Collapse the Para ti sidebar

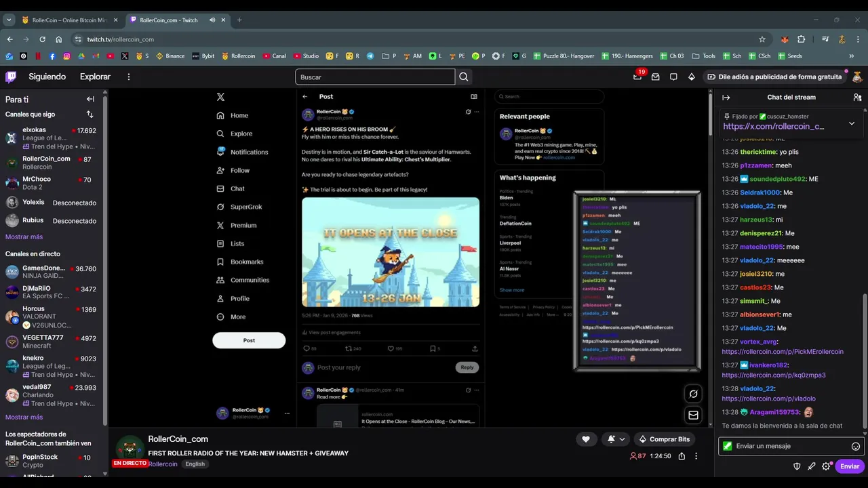tap(90, 99)
